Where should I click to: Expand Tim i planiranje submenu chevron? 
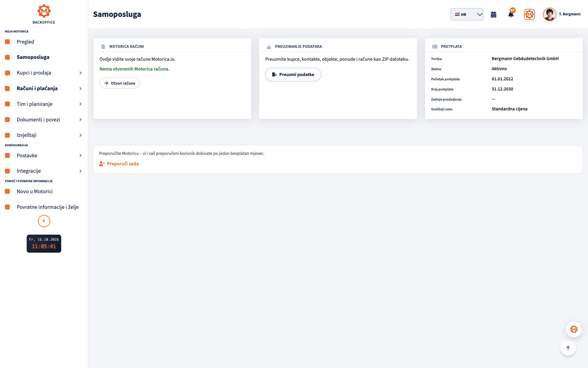[x=81, y=104]
